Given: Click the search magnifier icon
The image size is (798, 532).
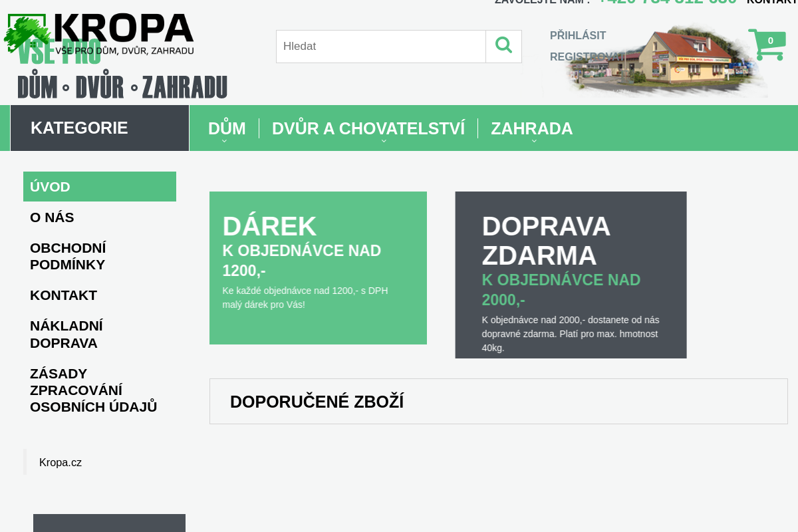Looking at the screenshot, I should 503,46.
